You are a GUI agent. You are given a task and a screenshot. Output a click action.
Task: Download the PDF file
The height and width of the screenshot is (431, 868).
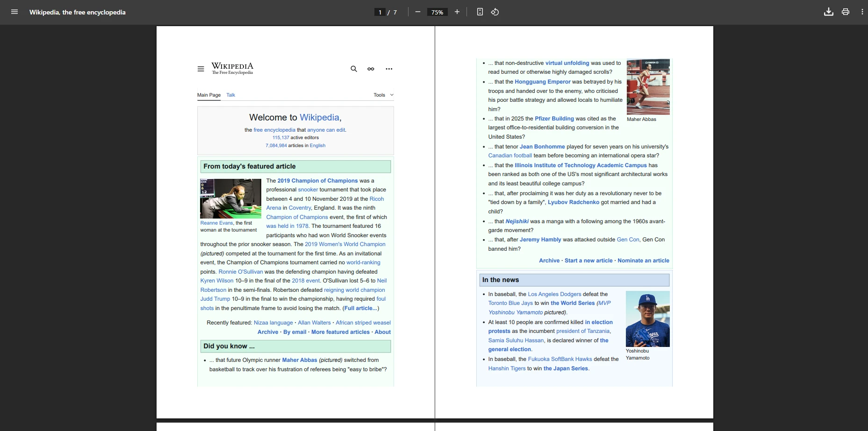(x=828, y=12)
